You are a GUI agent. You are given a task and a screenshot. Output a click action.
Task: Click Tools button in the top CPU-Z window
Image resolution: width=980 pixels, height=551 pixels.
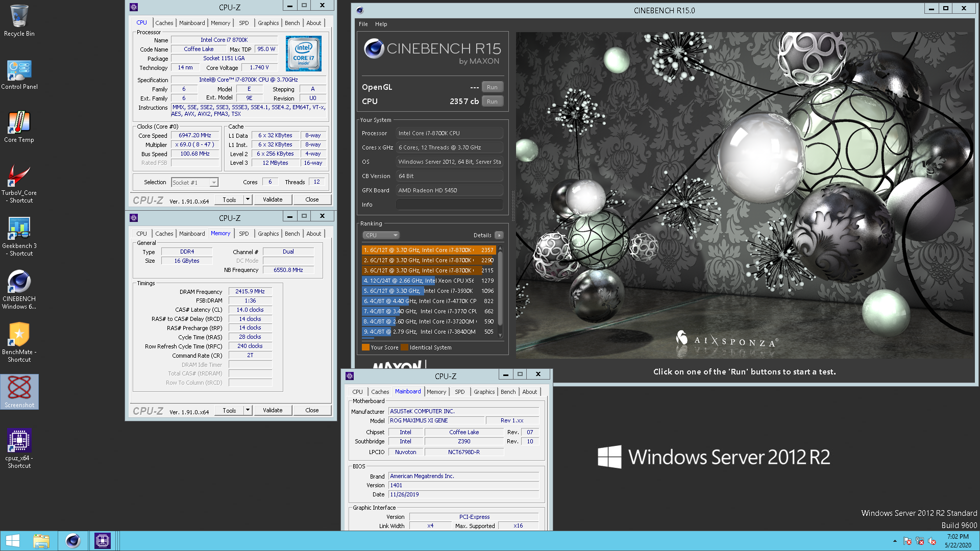229,199
